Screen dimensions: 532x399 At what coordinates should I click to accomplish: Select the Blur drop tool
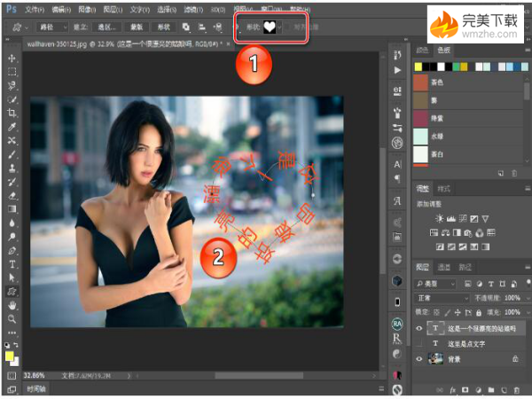tap(12, 223)
